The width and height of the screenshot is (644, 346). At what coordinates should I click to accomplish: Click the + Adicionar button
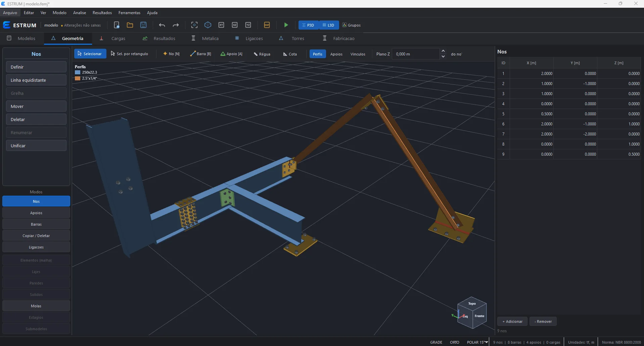pos(512,321)
